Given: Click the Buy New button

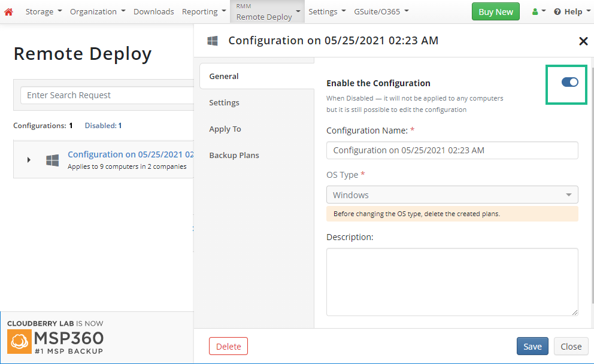Looking at the screenshot, I should (x=496, y=12).
